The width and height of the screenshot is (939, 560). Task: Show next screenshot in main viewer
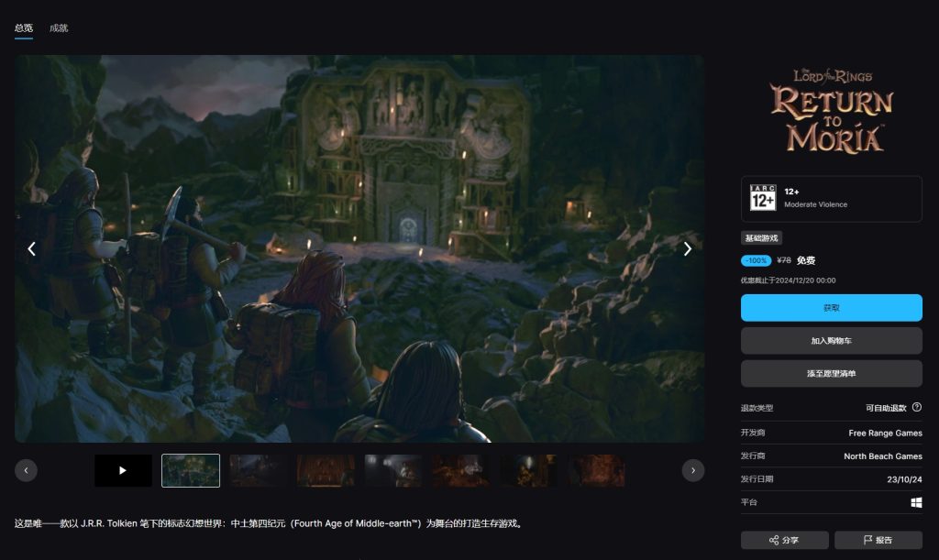click(688, 249)
